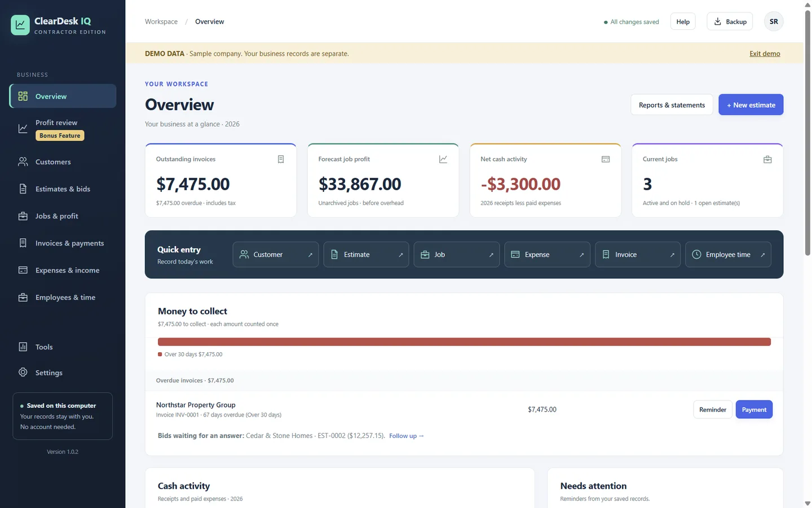This screenshot has height=508, width=812.
Task: Record Payment for Northstar Property Group
Action: point(754,410)
